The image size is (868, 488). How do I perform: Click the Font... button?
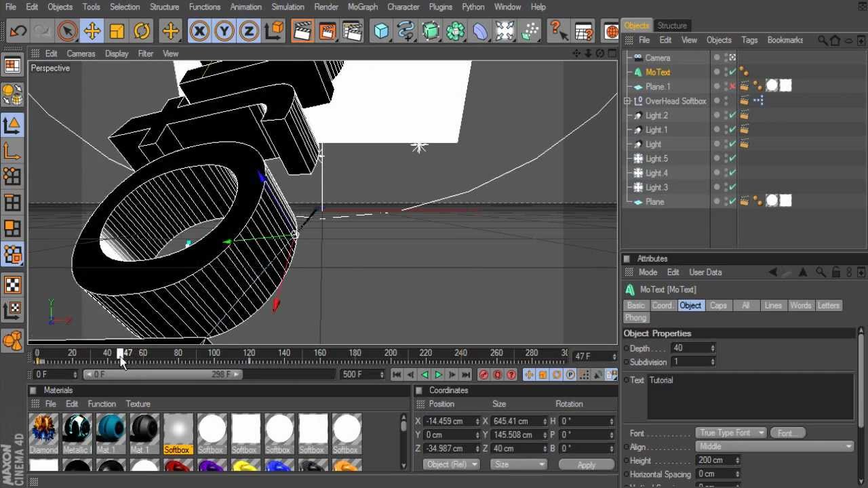(787, 432)
